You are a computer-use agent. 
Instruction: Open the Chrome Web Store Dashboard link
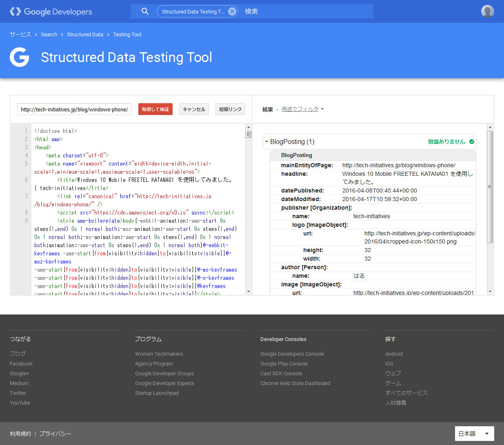point(295,383)
